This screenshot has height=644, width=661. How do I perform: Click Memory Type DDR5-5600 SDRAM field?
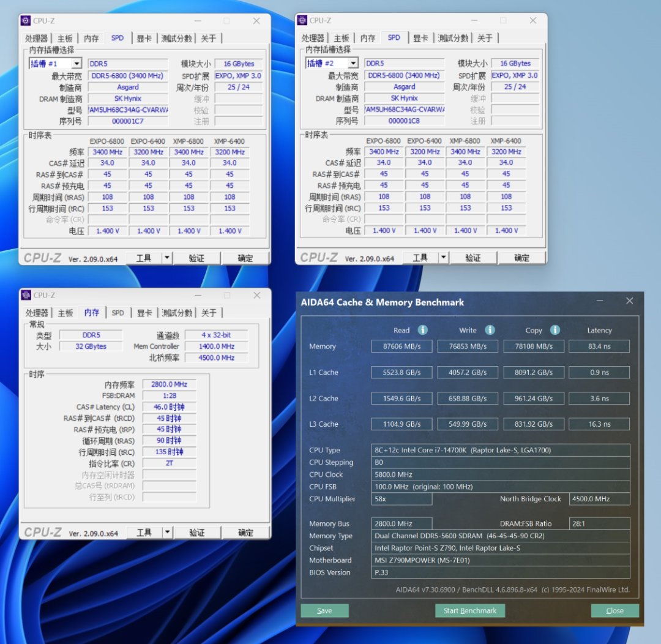pyautogui.click(x=501, y=536)
